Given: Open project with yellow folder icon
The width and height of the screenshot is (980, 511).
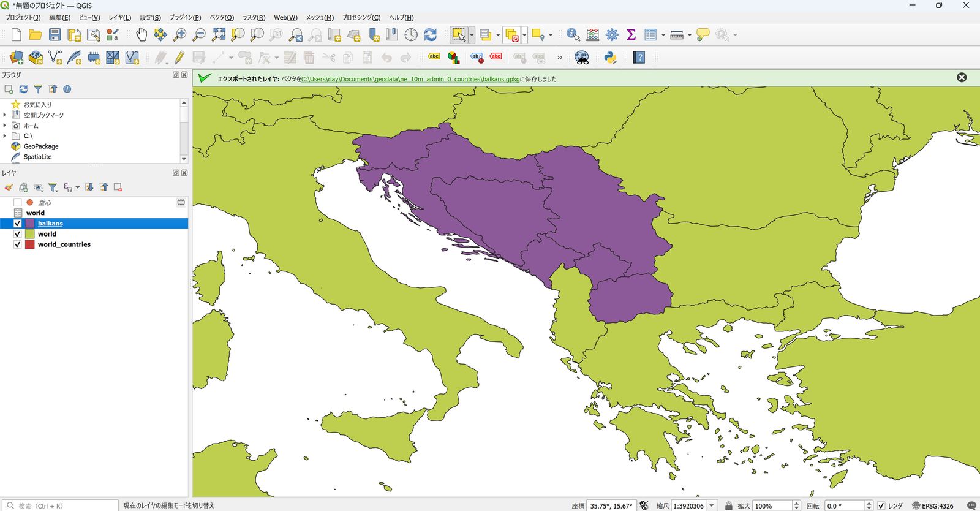Looking at the screenshot, I should pyautogui.click(x=36, y=35).
